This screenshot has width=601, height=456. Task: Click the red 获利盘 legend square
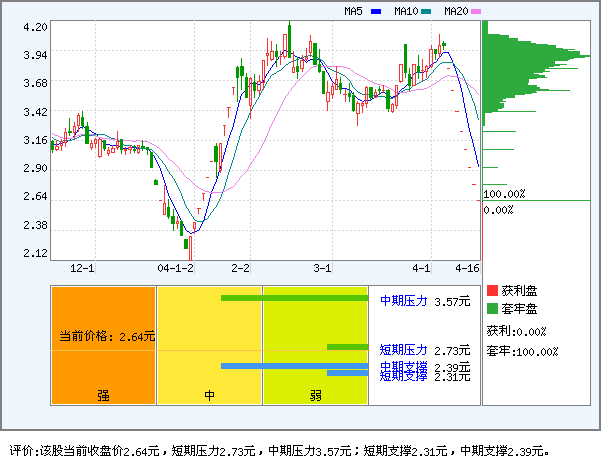click(x=492, y=291)
